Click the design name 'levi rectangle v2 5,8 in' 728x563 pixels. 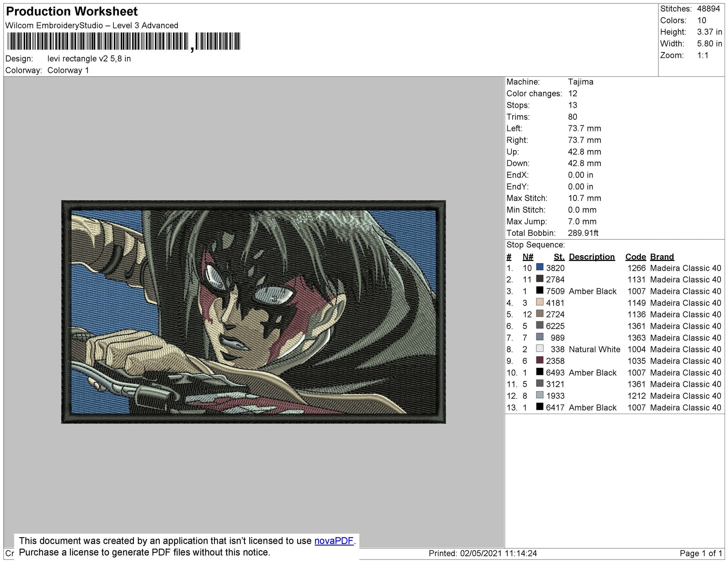89,59
